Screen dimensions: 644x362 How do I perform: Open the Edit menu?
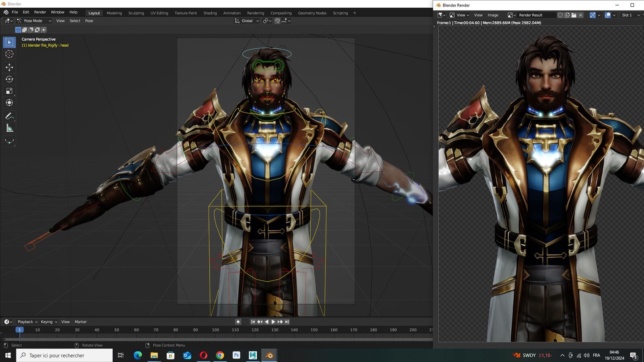(26, 12)
